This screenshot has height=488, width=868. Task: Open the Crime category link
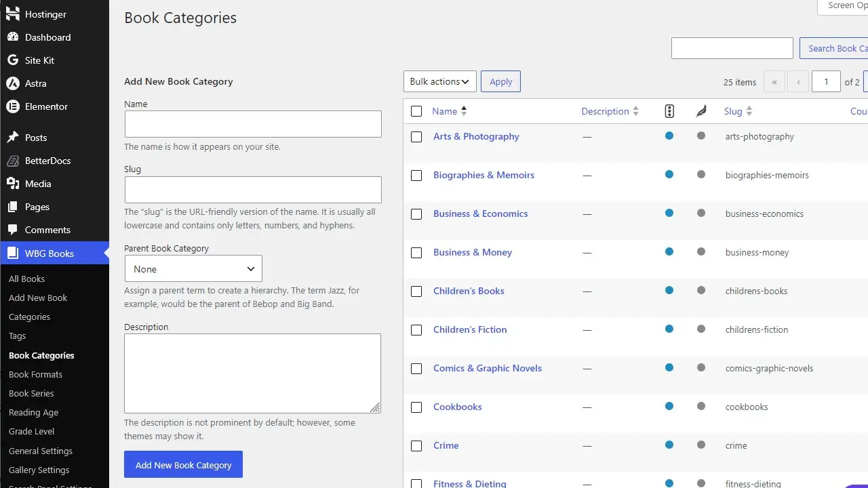[446, 445]
